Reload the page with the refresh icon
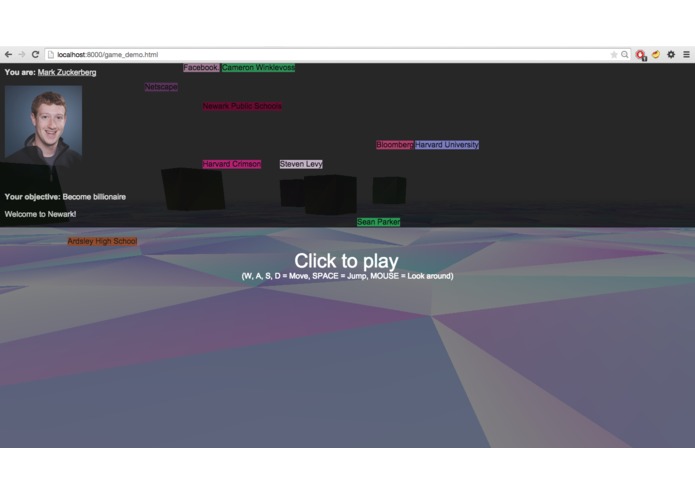This screenshot has height=494, width=695. tap(35, 54)
